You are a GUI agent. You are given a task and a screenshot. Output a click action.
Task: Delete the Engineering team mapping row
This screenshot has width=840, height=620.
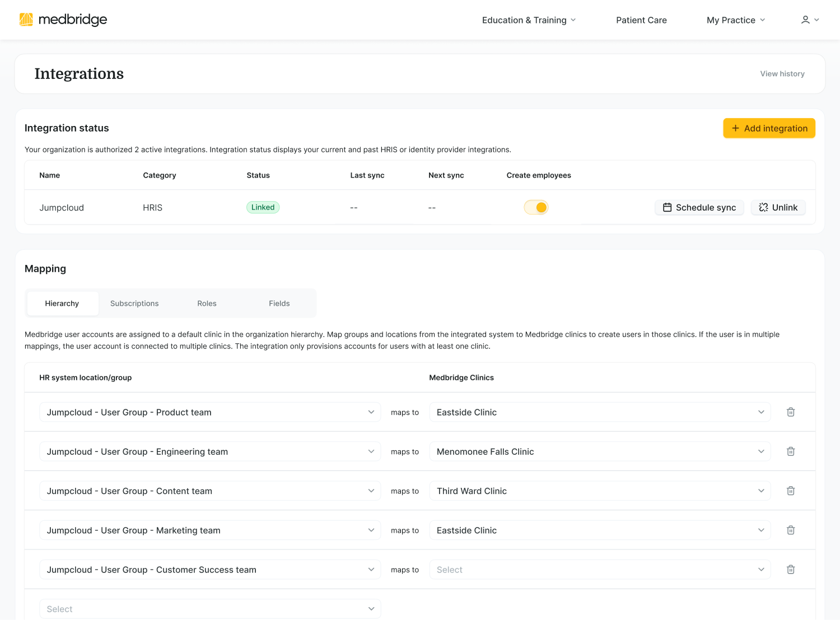tap(791, 451)
